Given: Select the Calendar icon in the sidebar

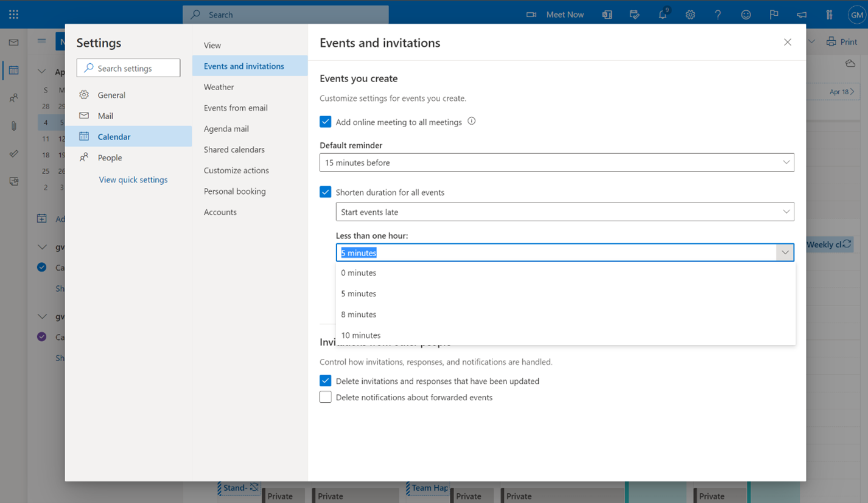Looking at the screenshot, I should click(x=13, y=70).
